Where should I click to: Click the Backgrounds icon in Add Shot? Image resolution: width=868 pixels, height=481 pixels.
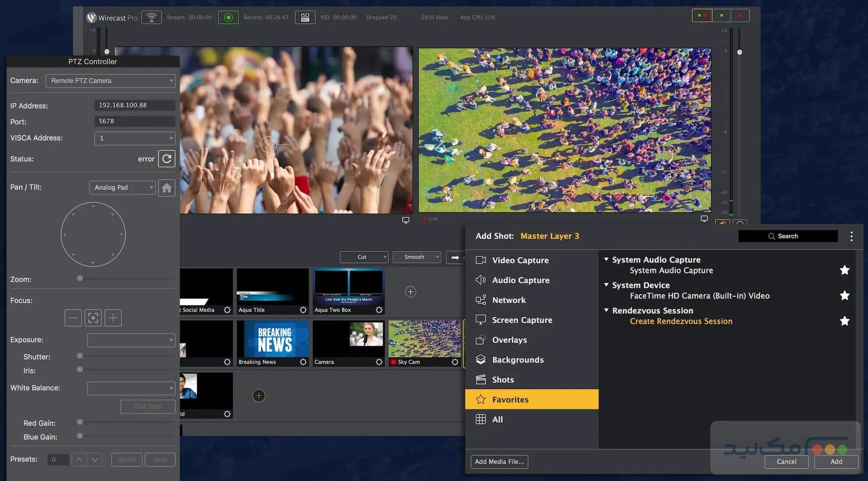point(480,359)
